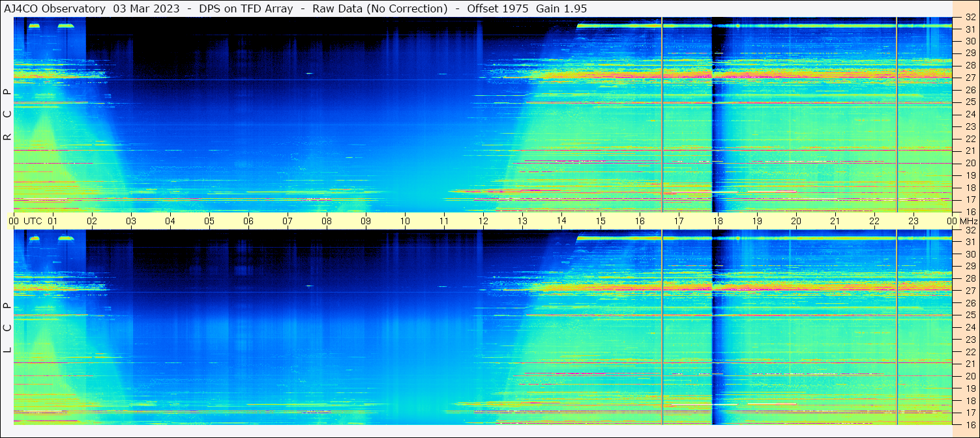
Task: Click the 15 hour tick on time axis
Action: coord(601,221)
